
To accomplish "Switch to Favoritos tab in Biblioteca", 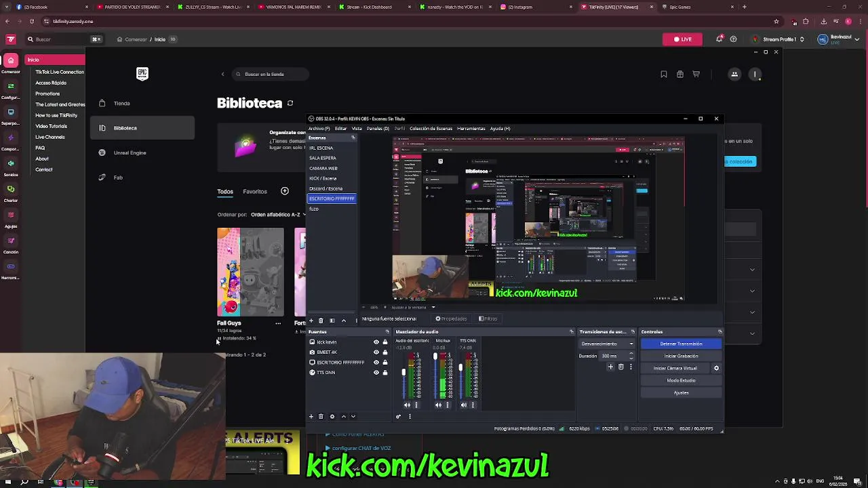I will [255, 192].
